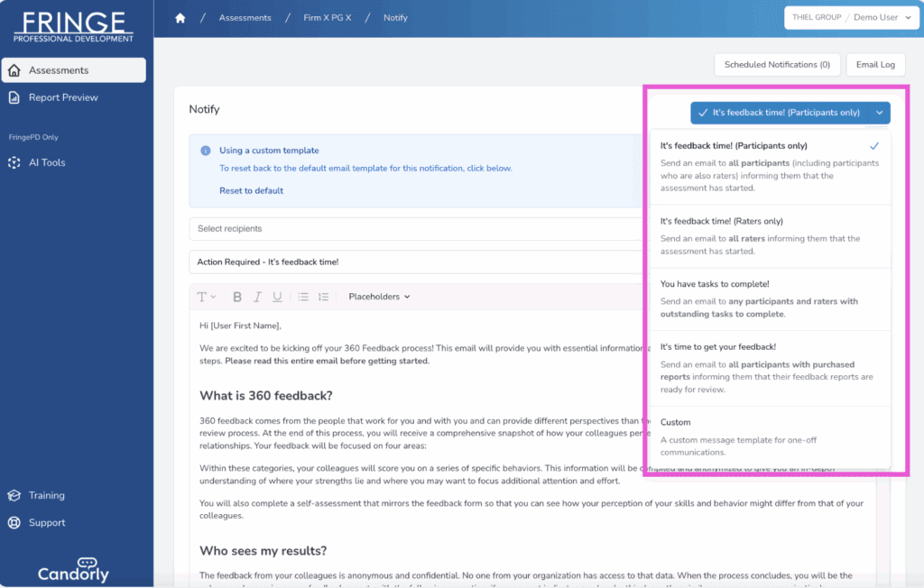The image size is (924, 588).
Task: Toggle italic text formatting
Action: tap(257, 297)
